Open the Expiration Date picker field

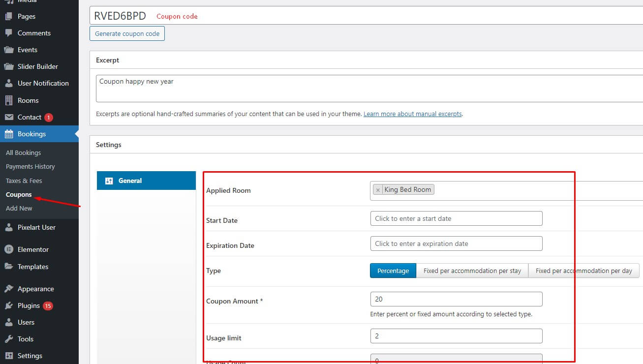point(456,243)
